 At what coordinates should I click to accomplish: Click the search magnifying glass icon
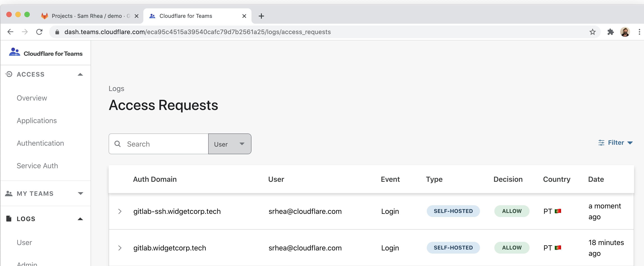118,144
